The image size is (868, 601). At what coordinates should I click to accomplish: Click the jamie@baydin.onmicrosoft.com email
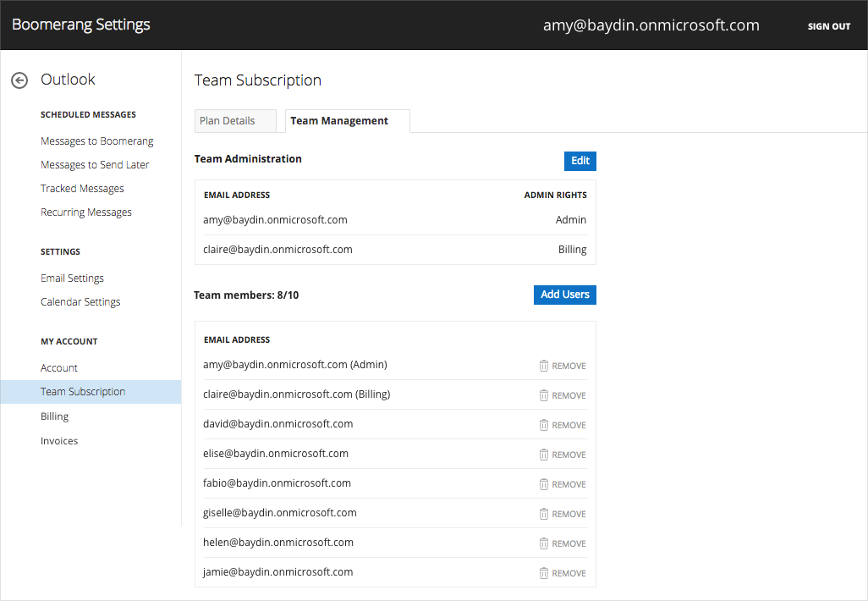click(277, 572)
